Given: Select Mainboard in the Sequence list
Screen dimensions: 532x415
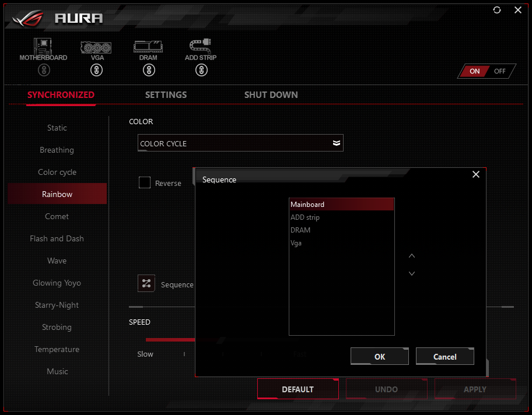Looking at the screenshot, I should click(x=342, y=205).
